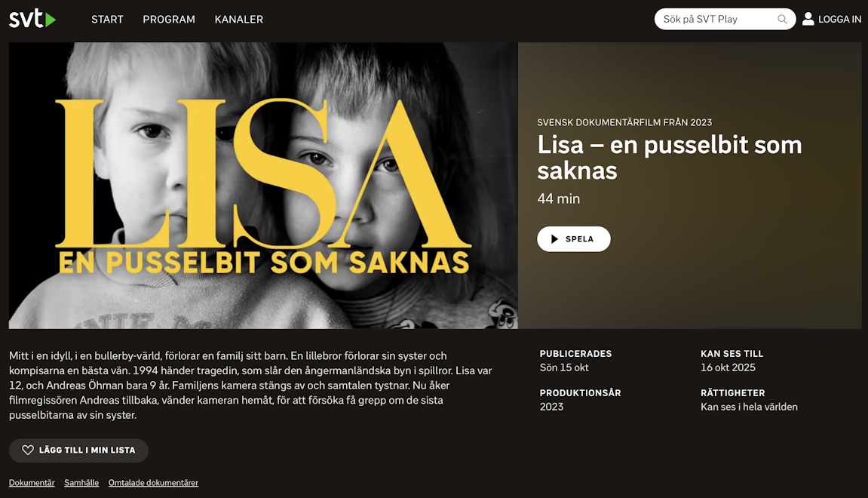Click the user profile icon
The height and width of the screenshot is (498, 868).
coord(808,19)
